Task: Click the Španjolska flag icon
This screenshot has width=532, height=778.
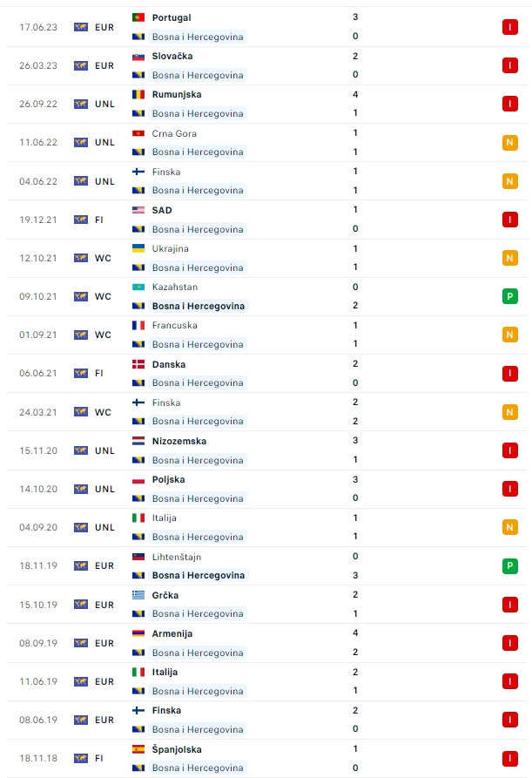Action: click(x=138, y=749)
